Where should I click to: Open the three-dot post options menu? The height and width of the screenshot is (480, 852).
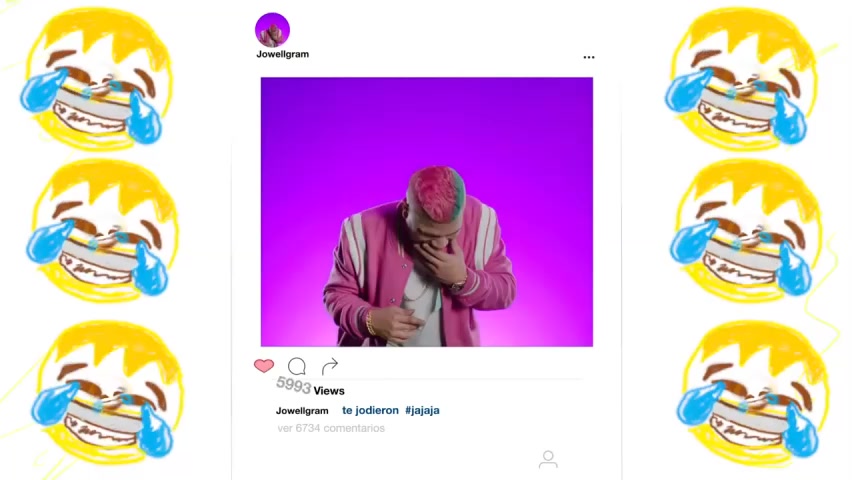pos(589,57)
